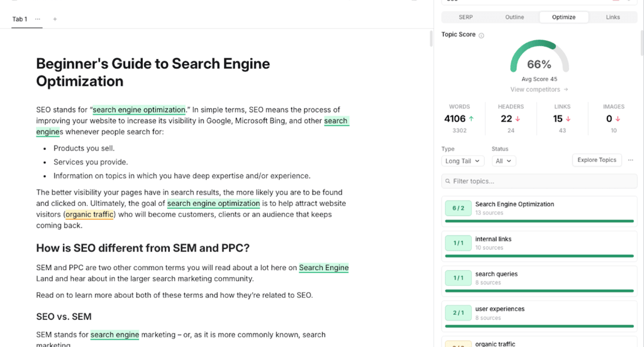The height and width of the screenshot is (347, 644).
Task: Open the search queries topic card
Action: click(x=539, y=282)
